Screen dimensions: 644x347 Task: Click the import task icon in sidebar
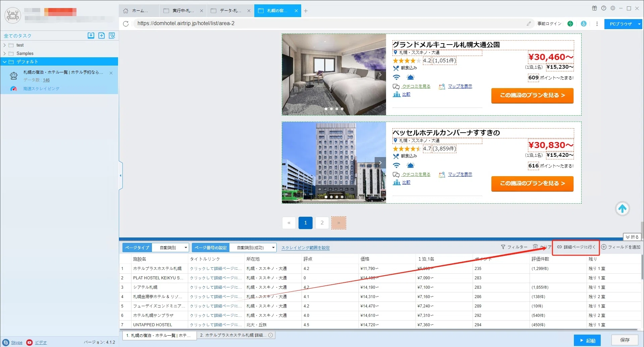pos(91,36)
